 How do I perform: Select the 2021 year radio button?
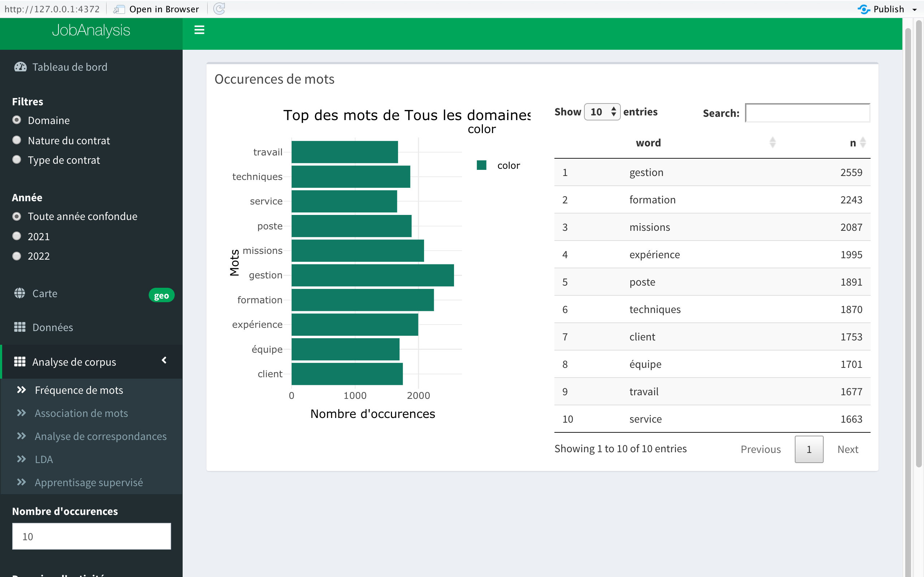point(17,236)
